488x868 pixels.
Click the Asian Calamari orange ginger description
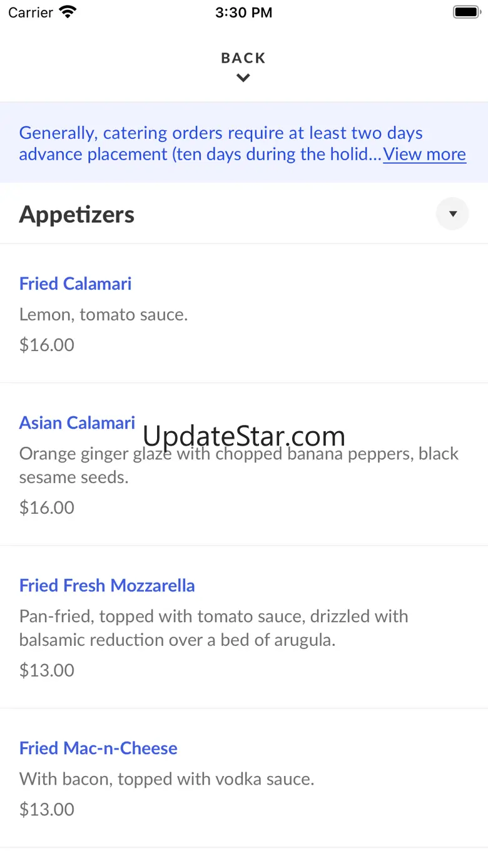click(x=239, y=465)
